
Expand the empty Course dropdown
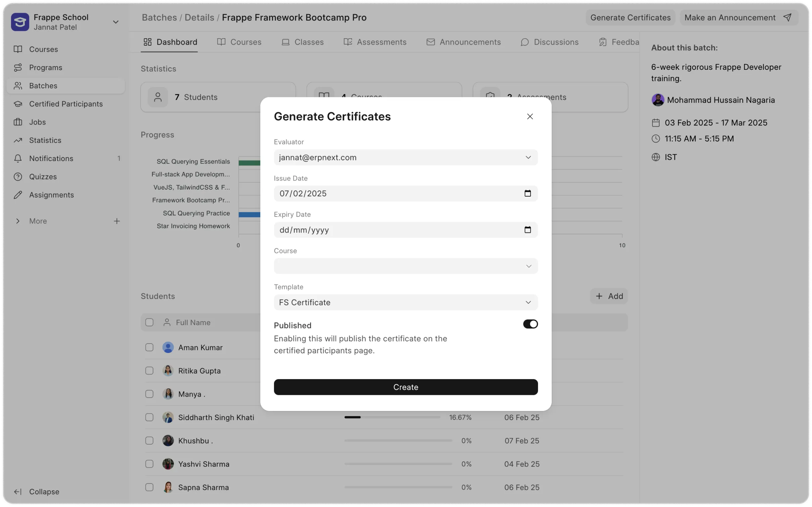pyautogui.click(x=405, y=266)
